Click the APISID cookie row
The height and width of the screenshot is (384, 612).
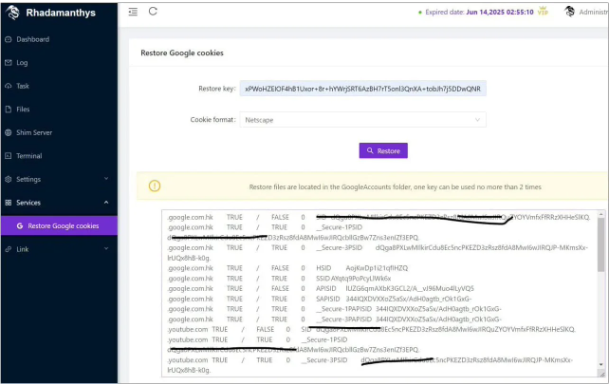point(320,288)
